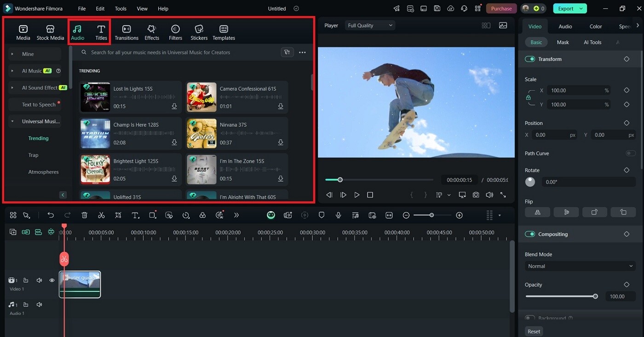Screen dimensions: 644x337
Task: Expand the Mine category
Action: tap(12, 54)
